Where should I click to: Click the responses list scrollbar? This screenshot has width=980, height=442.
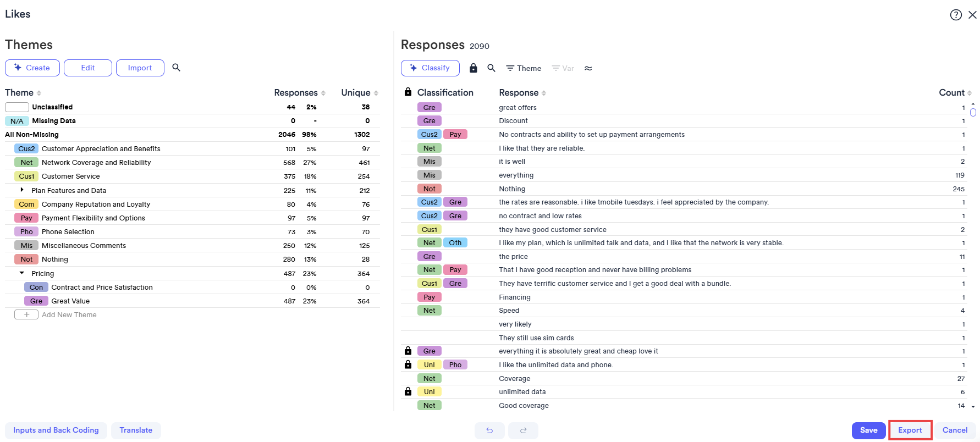[x=973, y=113]
